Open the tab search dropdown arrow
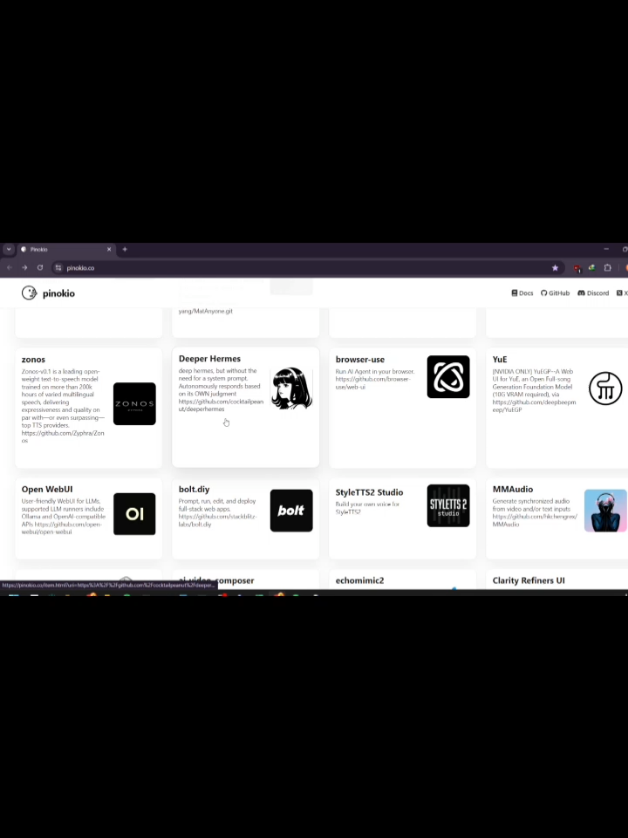 (x=9, y=250)
